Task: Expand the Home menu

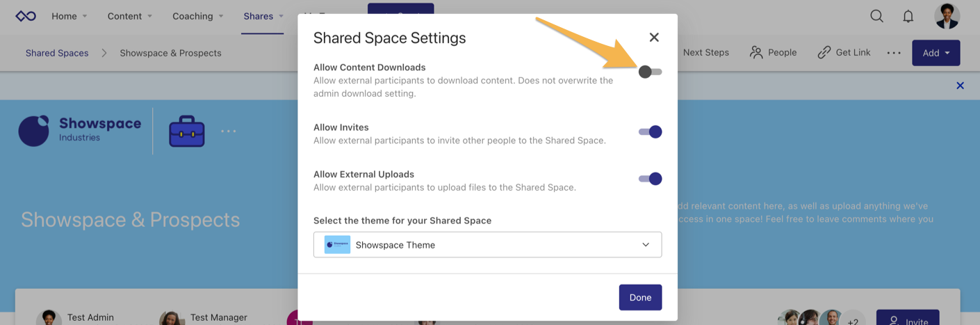Action: [70, 16]
